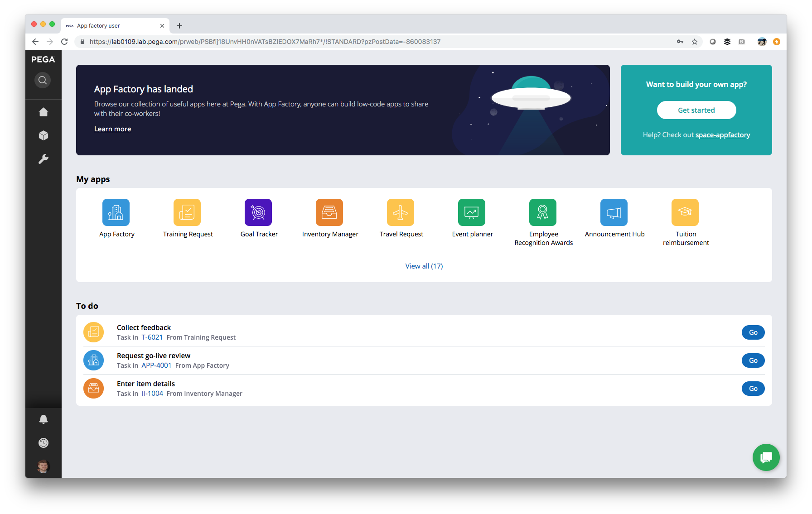
Task: Go to Home via sidebar house icon
Action: tap(43, 112)
